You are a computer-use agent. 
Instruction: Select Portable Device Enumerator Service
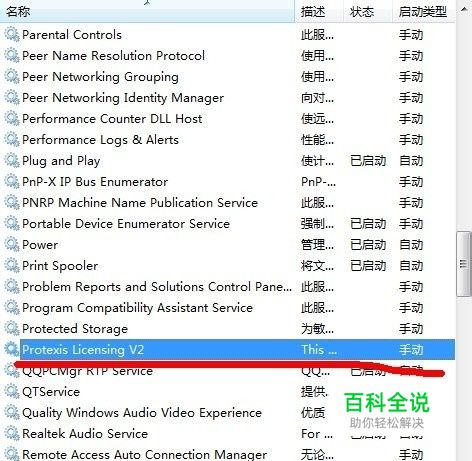point(227,224)
